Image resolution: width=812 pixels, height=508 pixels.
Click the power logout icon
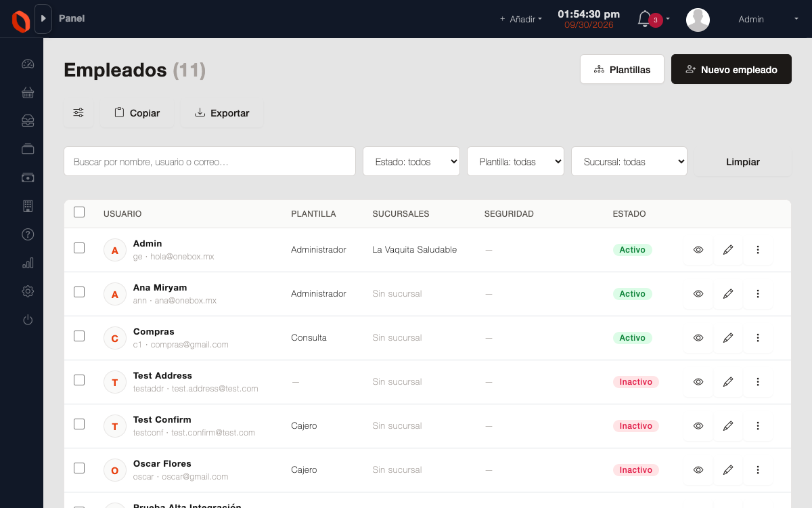(28, 320)
